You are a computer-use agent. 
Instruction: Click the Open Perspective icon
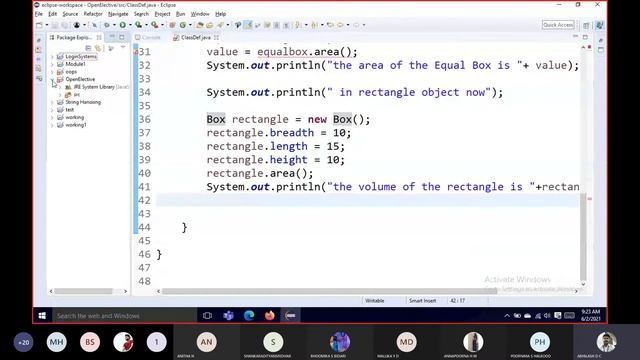[586, 25]
